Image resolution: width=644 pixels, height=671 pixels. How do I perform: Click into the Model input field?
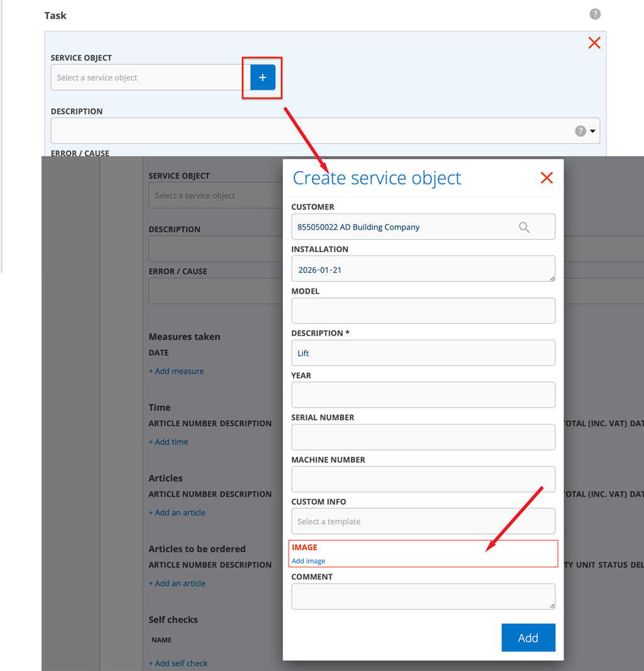[423, 311]
